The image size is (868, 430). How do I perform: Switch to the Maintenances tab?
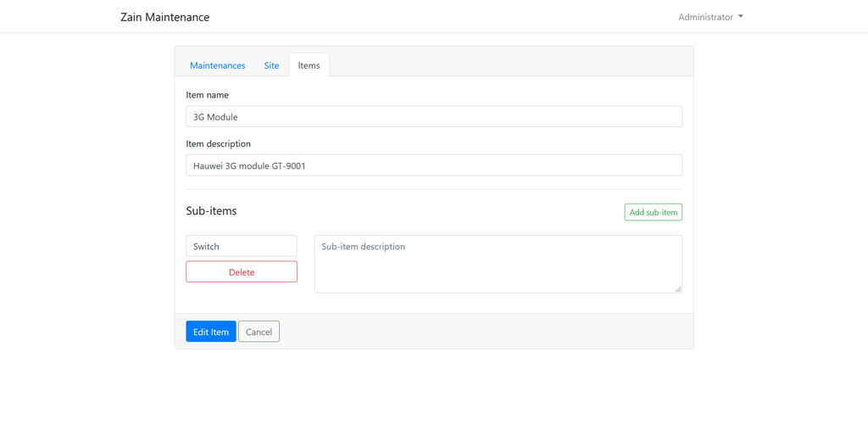[x=218, y=65]
